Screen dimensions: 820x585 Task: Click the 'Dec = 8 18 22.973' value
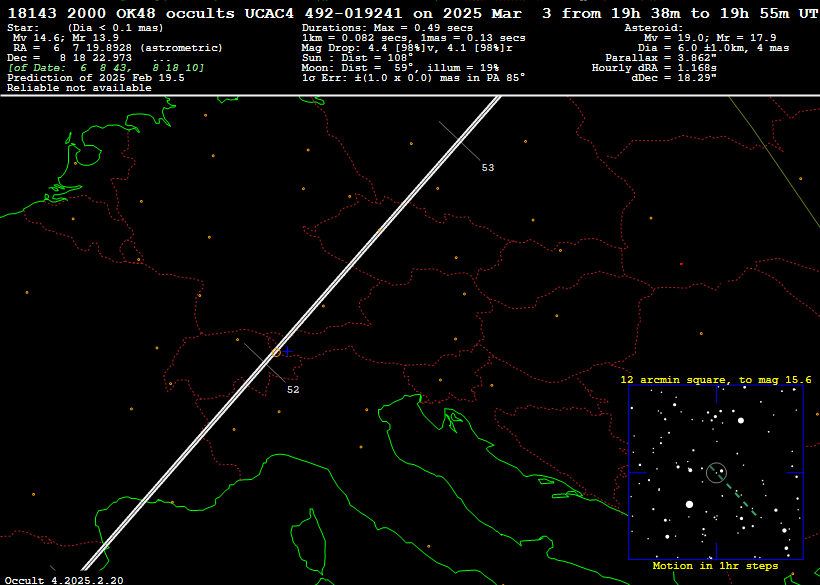click(x=70, y=58)
